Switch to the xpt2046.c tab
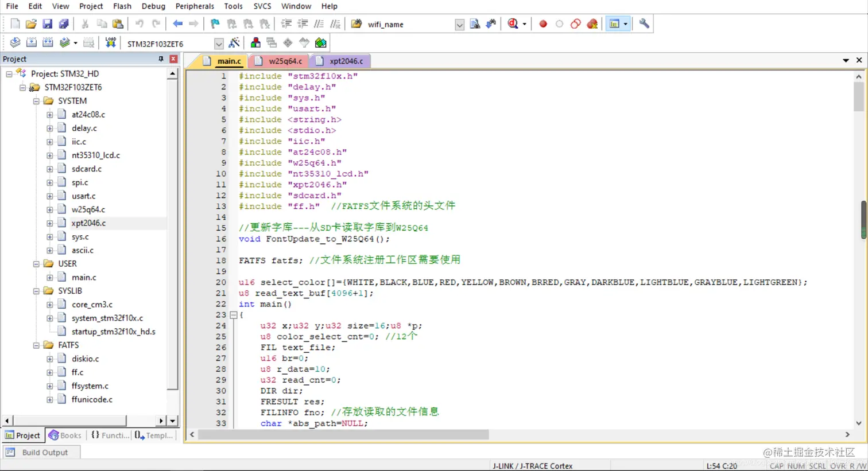This screenshot has width=868, height=471. pos(340,61)
